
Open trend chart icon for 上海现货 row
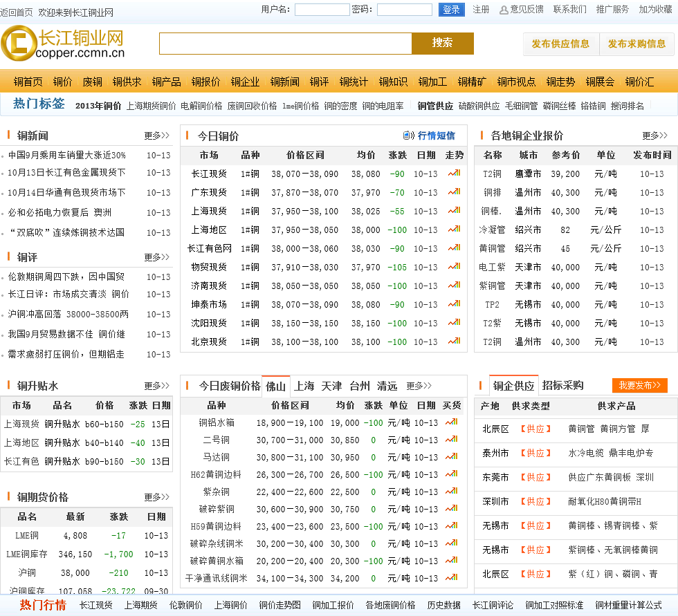pos(454,210)
